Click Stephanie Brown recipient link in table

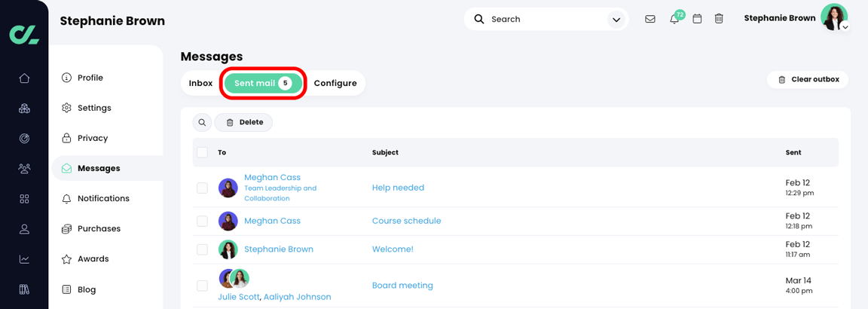point(279,249)
